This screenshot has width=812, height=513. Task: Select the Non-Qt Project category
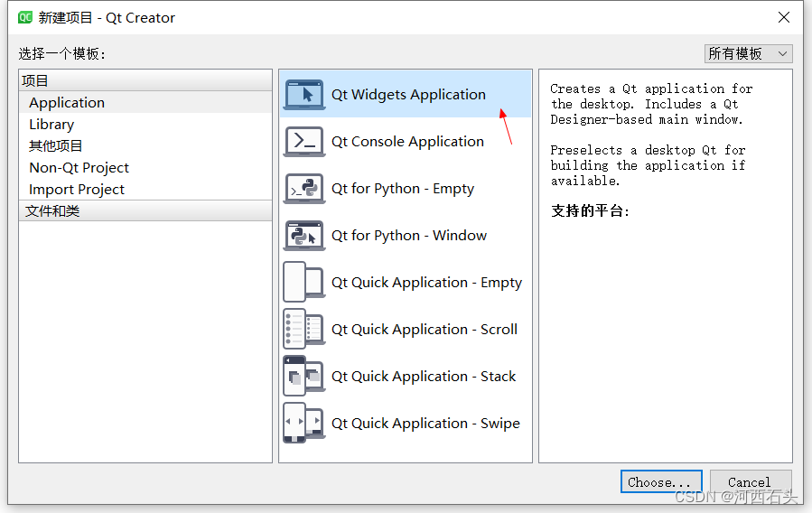tap(145, 168)
